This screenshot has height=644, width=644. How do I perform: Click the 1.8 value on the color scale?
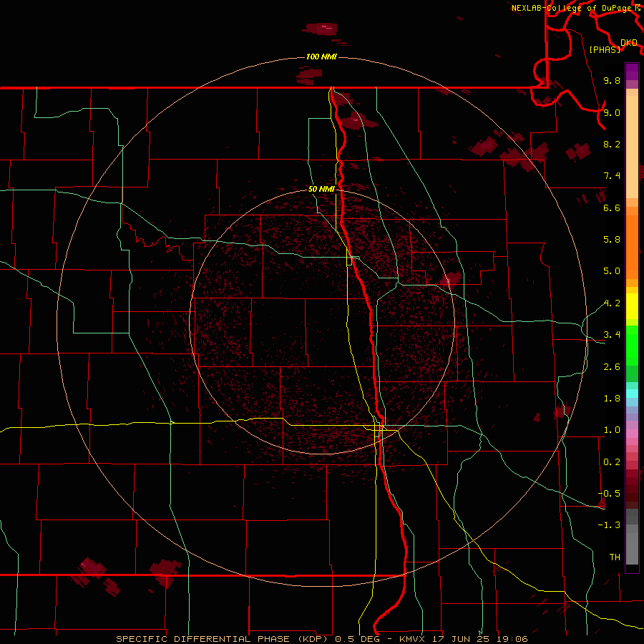pos(612,399)
